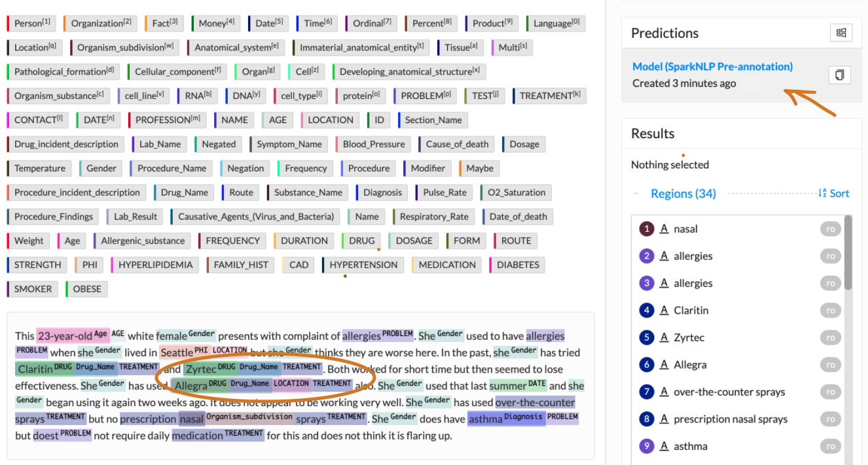Choose the Procedure_incident_description label

(x=77, y=193)
